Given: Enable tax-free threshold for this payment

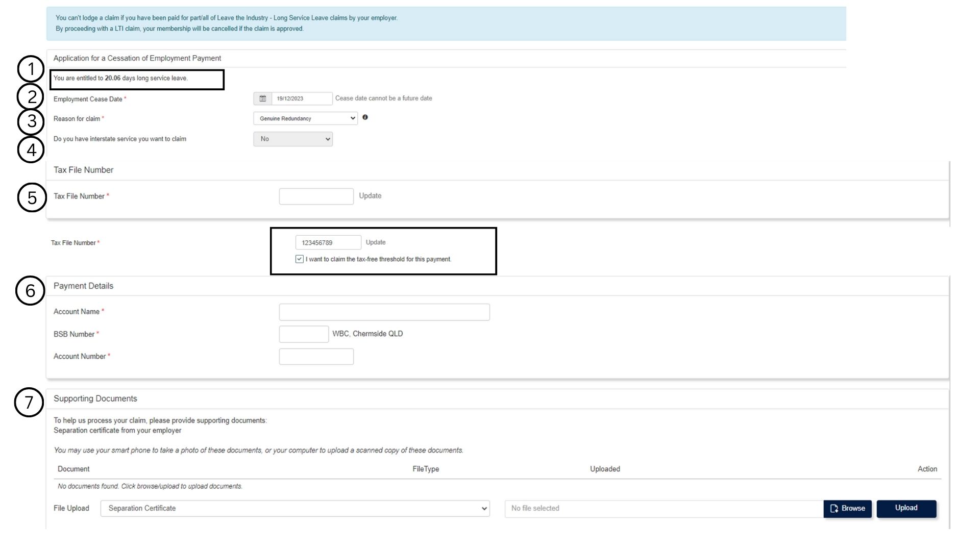Looking at the screenshot, I should tap(300, 259).
